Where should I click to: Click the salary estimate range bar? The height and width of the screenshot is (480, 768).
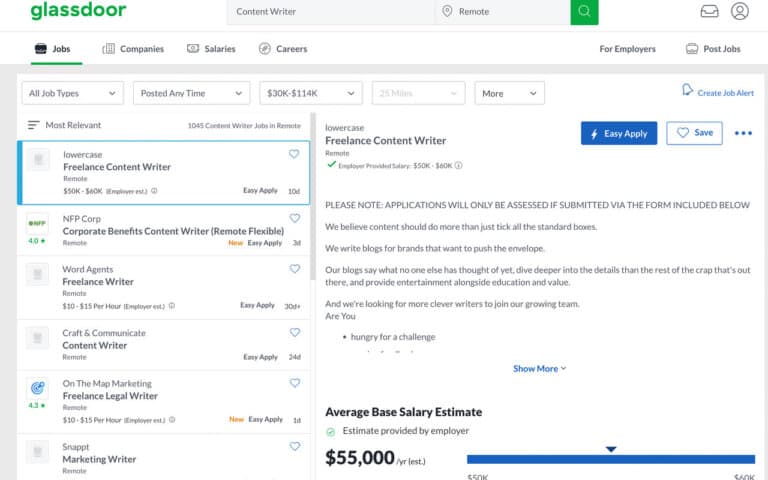pyautogui.click(x=610, y=459)
